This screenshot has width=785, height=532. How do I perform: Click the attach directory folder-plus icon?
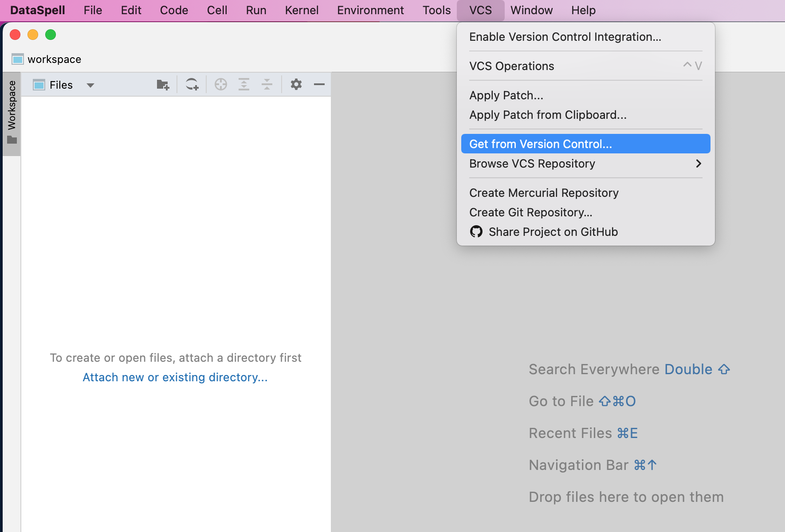coord(163,84)
